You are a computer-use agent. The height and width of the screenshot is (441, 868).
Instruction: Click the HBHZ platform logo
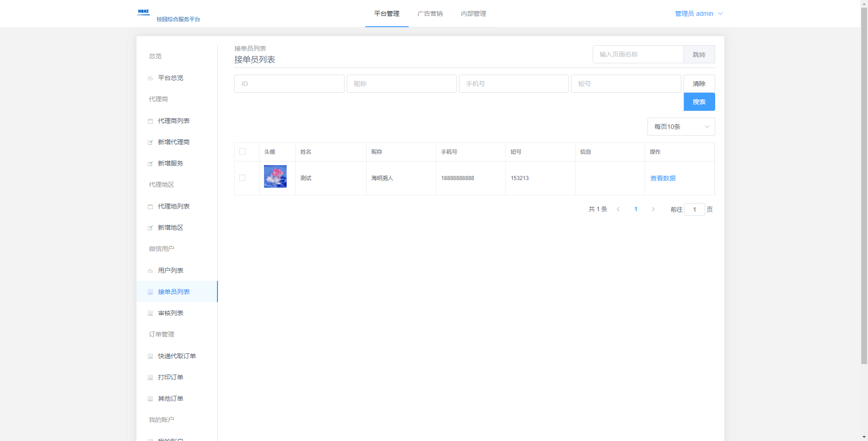pyautogui.click(x=144, y=13)
